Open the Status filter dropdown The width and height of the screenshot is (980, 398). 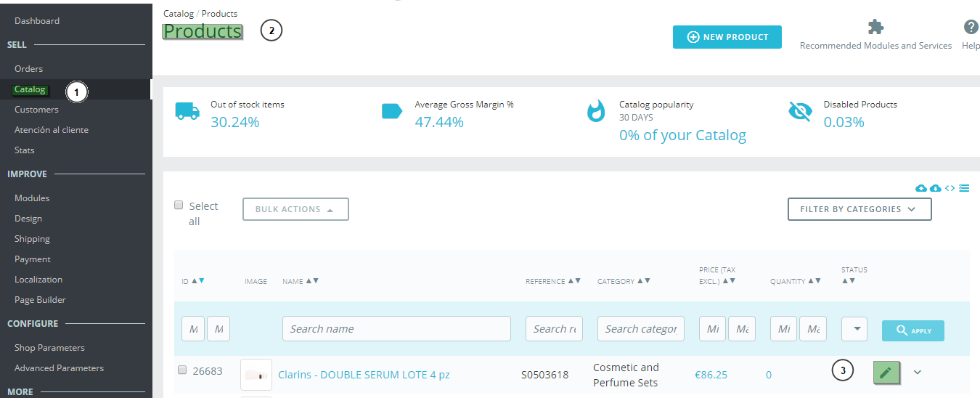coord(854,329)
